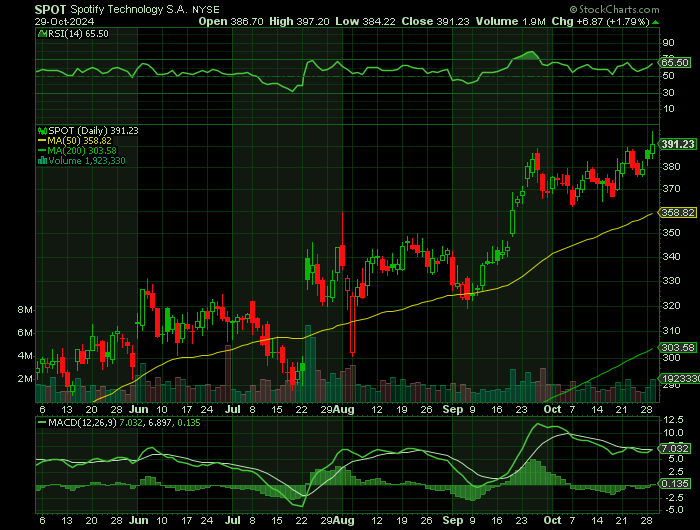This screenshot has width=700, height=530.
Task: Click the 65.50 RSI value tag on right axis
Action: [675, 63]
